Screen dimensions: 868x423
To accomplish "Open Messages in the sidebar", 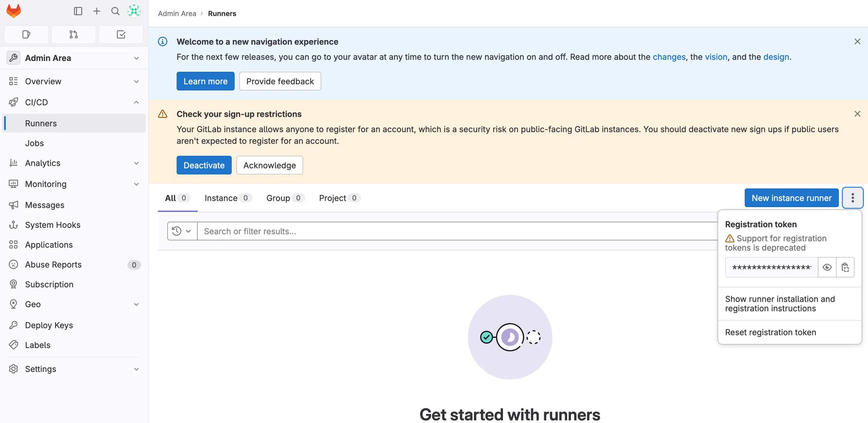I will pos(74,205).
